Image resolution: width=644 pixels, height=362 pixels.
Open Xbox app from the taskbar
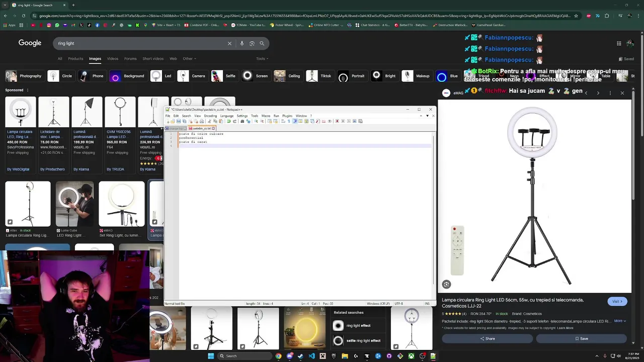(411, 356)
